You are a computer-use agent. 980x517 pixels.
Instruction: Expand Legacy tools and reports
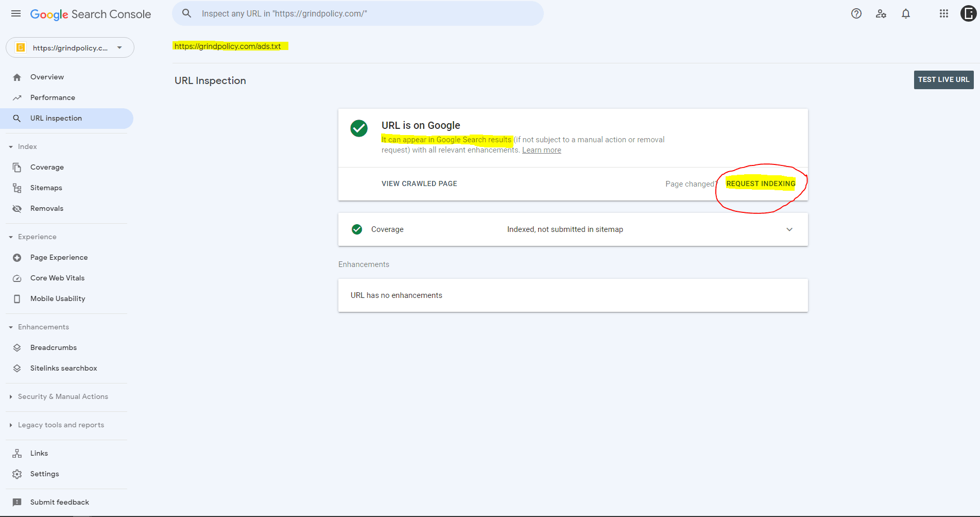11,425
